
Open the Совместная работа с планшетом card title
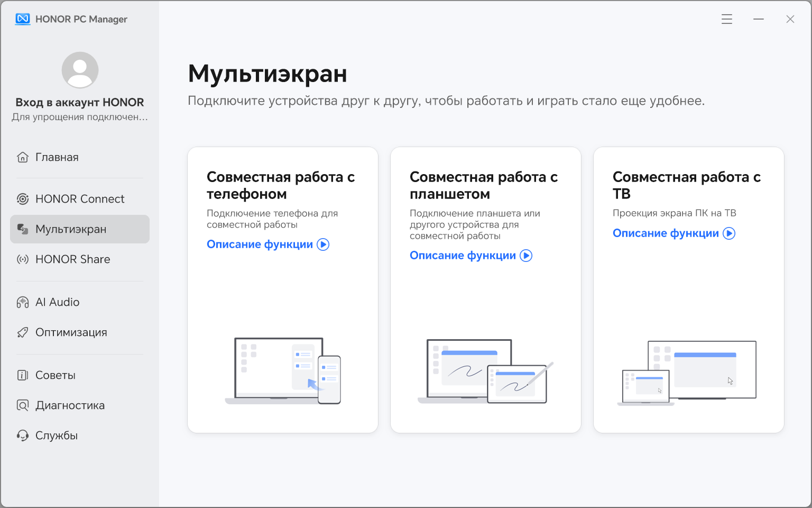[484, 185]
